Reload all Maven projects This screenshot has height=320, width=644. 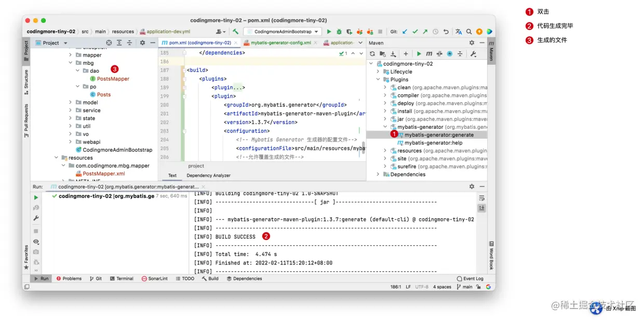(x=372, y=54)
